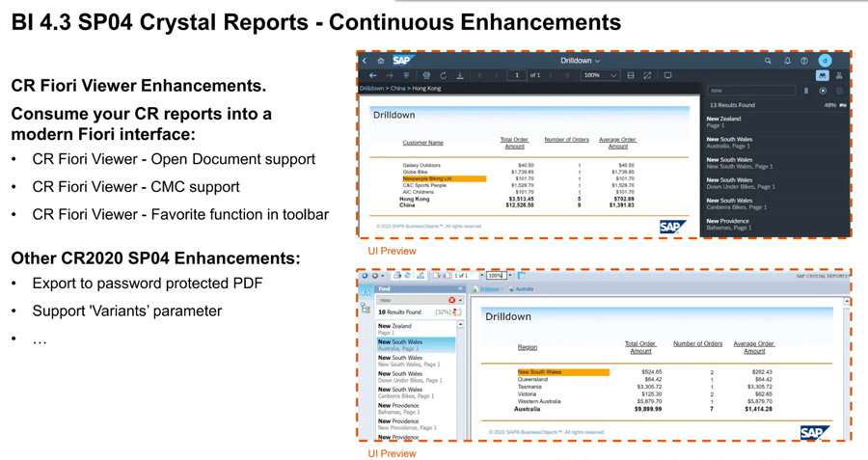This screenshot has height=460, width=868.
Task: Click the full screen expand icon
Action: click(647, 75)
